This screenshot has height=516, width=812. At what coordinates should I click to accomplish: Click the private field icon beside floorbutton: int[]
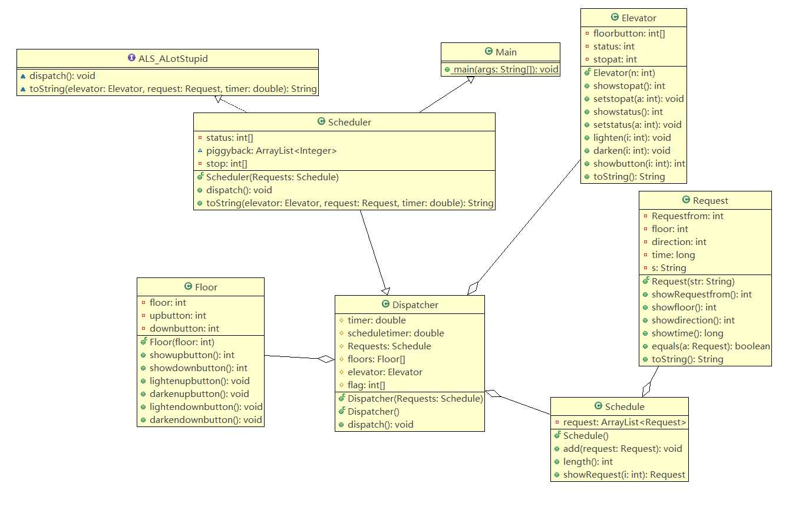click(x=587, y=34)
